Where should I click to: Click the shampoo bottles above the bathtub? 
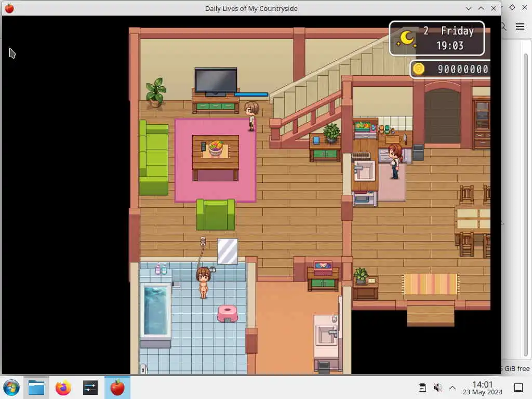click(161, 269)
